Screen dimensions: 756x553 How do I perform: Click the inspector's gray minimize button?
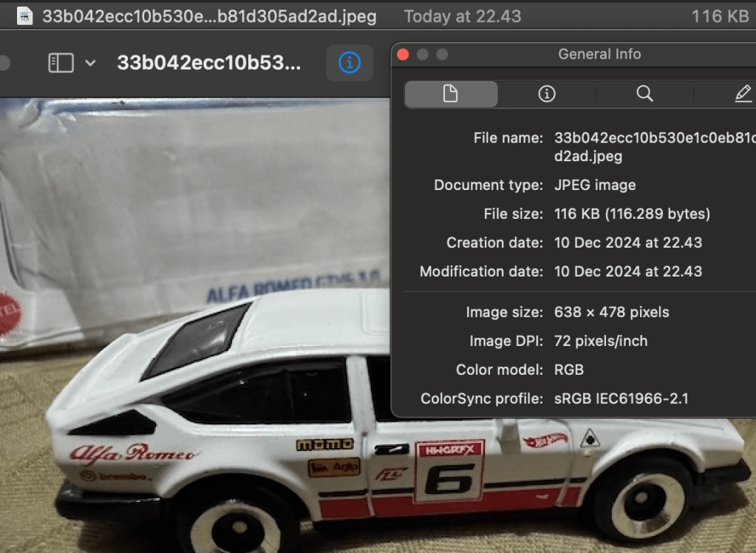(x=423, y=54)
